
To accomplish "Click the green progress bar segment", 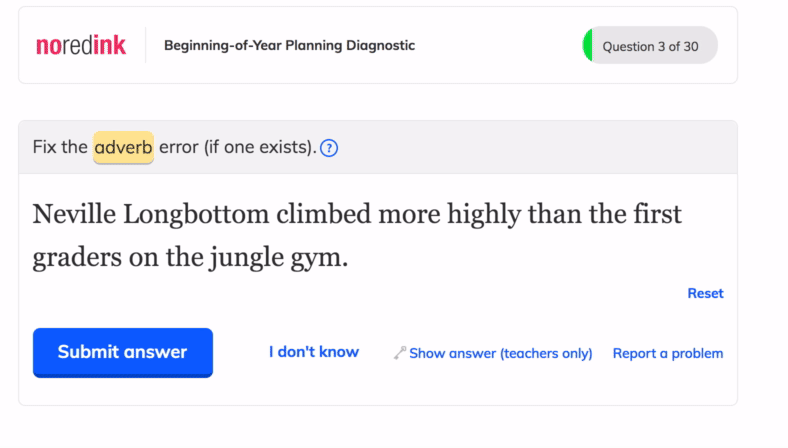I will (x=587, y=45).
